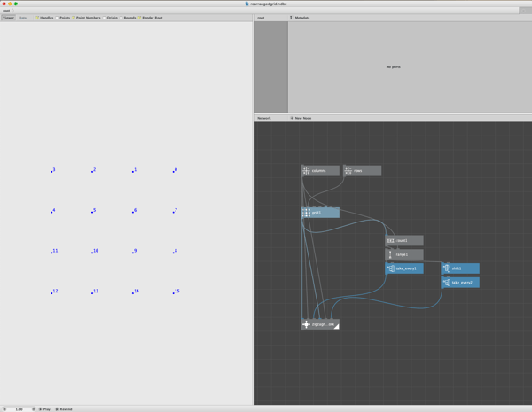Click point number 10 in viewer
532x412 pixels.
tap(95, 251)
